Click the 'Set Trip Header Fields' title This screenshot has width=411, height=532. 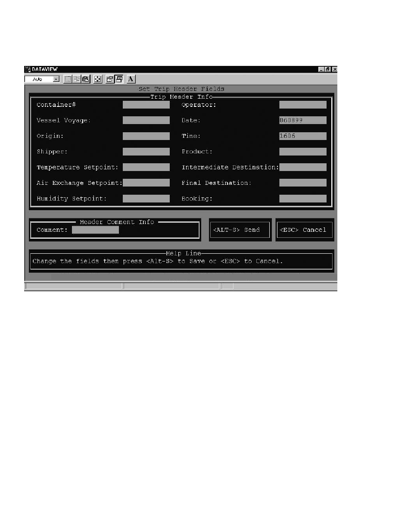181,89
